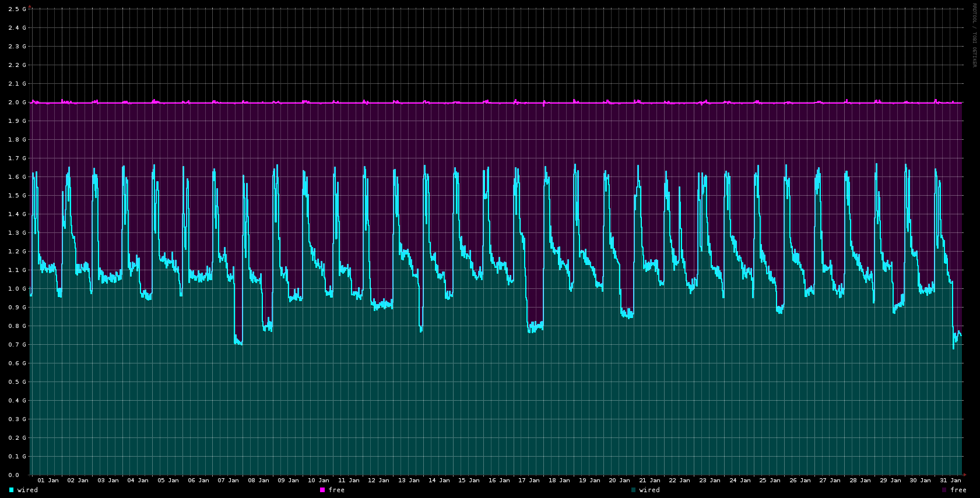The height and width of the screenshot is (498, 980).
Task: Click the 2.0 G y-axis label
Action: coord(17,103)
